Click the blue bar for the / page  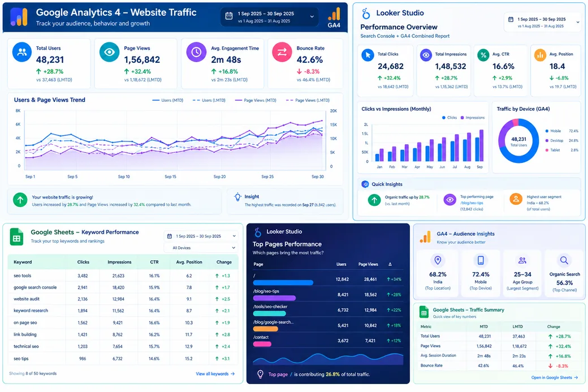[x=283, y=283]
